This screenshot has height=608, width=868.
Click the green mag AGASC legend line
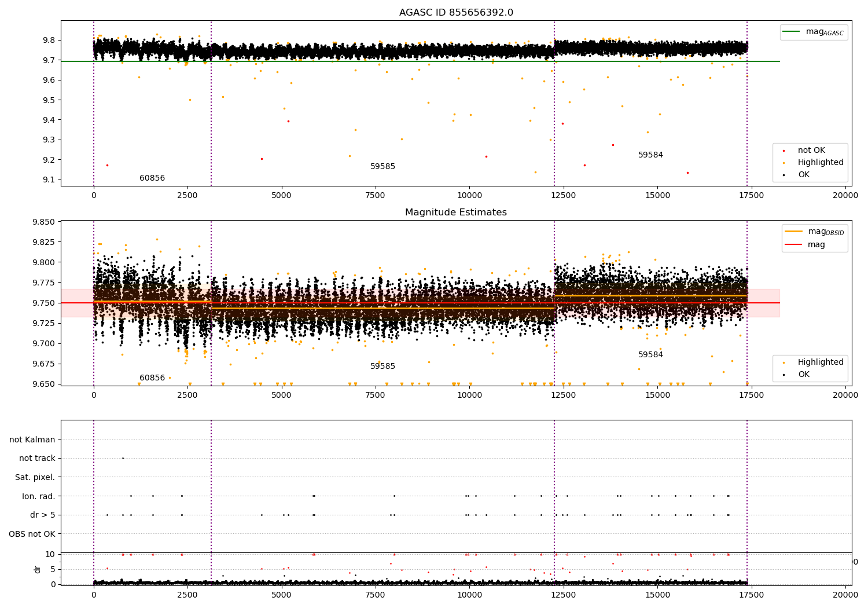point(791,32)
